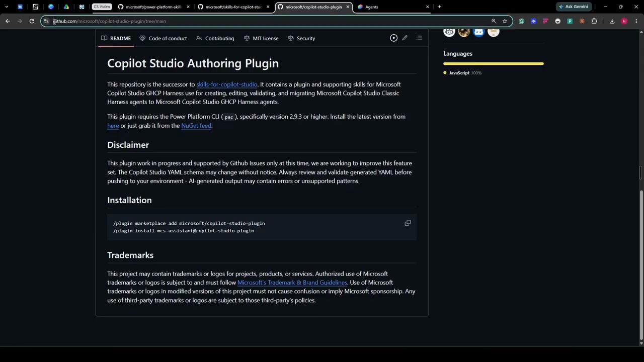The width and height of the screenshot is (644, 362).
Task: Open a new browser tab with the plus button
Action: [x=439, y=7]
